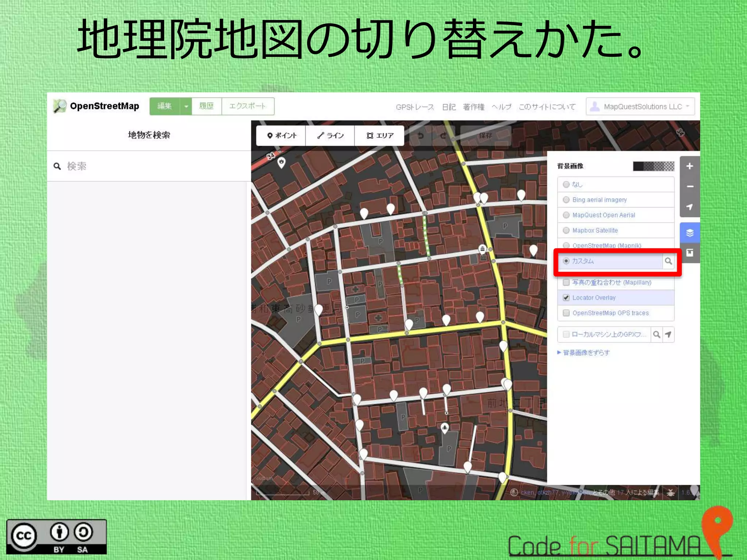Image resolution: width=747 pixels, height=560 pixels.
Task: Zoom out with the minus icon
Action: click(x=689, y=187)
